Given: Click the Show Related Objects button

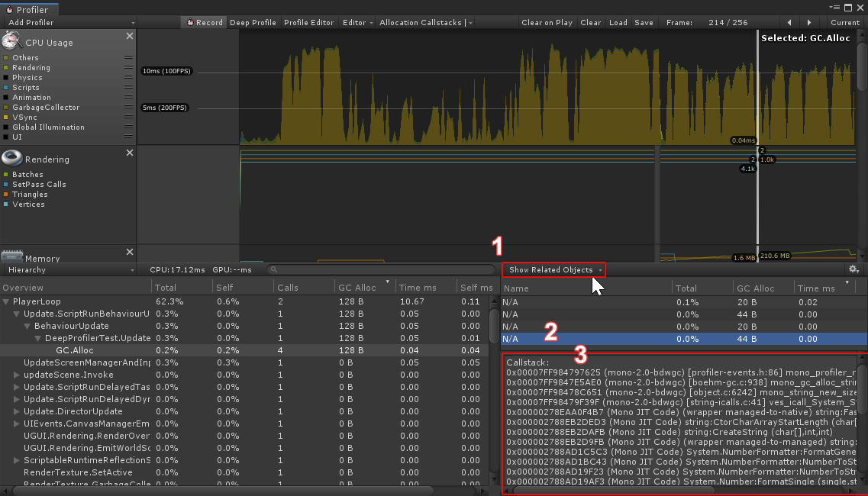Looking at the screenshot, I should (553, 269).
